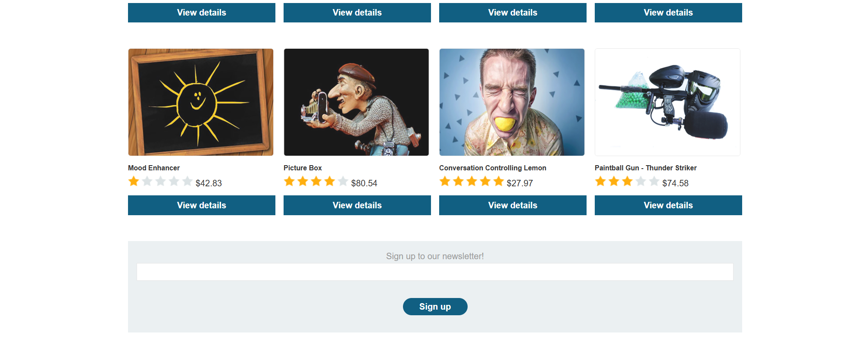Viewport: 868px width, 345px height.
Task: Click the Paintball Gun - Thunder Striker title
Action: (646, 168)
